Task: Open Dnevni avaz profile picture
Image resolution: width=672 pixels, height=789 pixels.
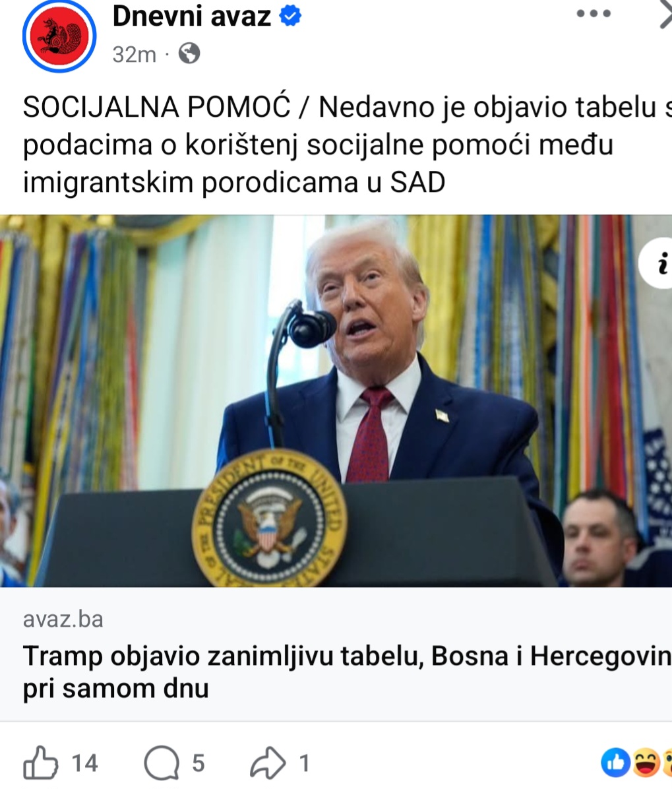Action: tap(59, 36)
